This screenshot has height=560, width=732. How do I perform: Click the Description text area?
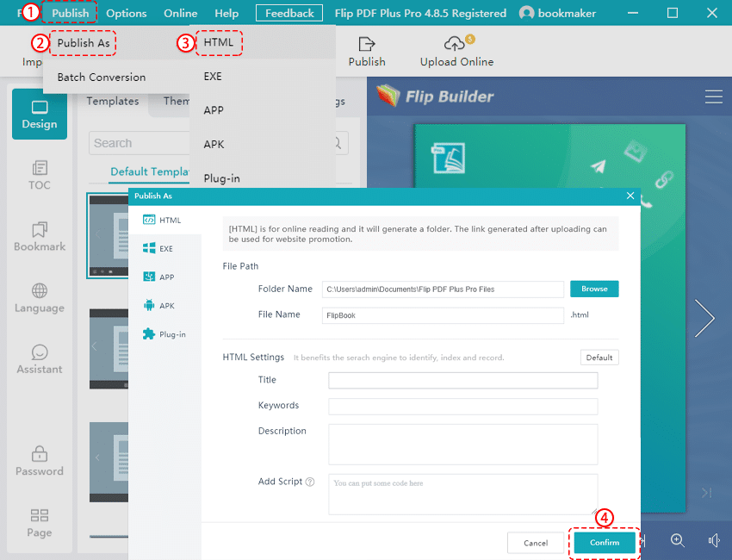[462, 445]
